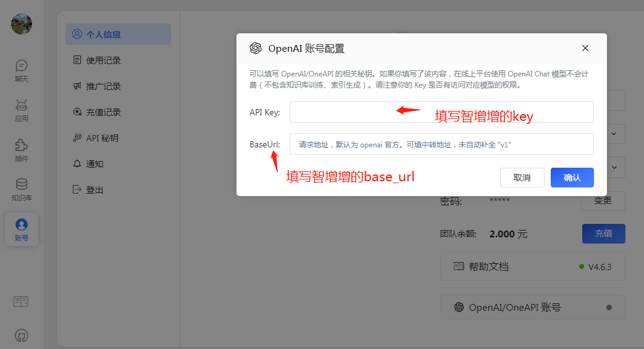Click the documentation book icon in sidebar
The width and height of the screenshot is (644, 349).
point(21,302)
